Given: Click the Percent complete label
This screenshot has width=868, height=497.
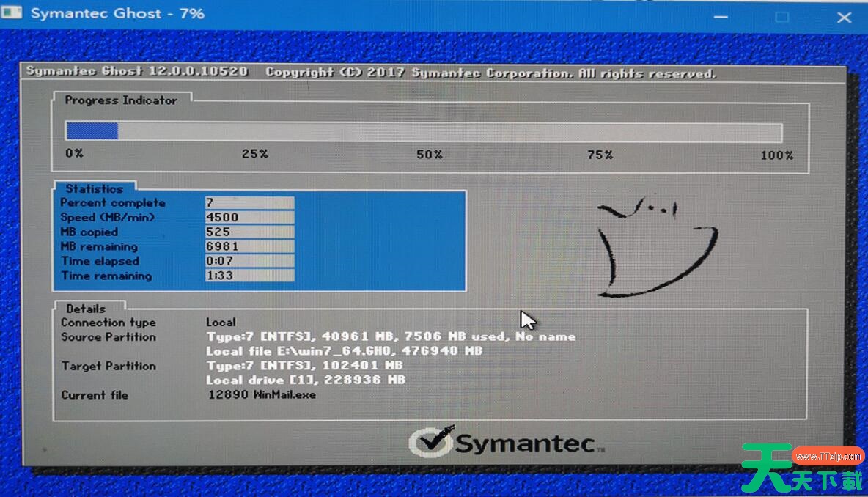Looking at the screenshot, I should (113, 202).
